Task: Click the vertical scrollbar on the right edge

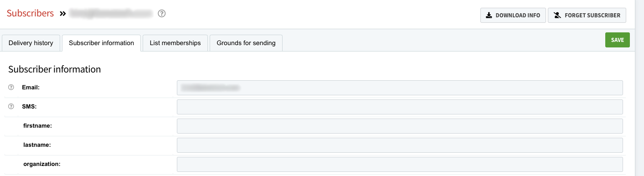Action: (x=639, y=88)
